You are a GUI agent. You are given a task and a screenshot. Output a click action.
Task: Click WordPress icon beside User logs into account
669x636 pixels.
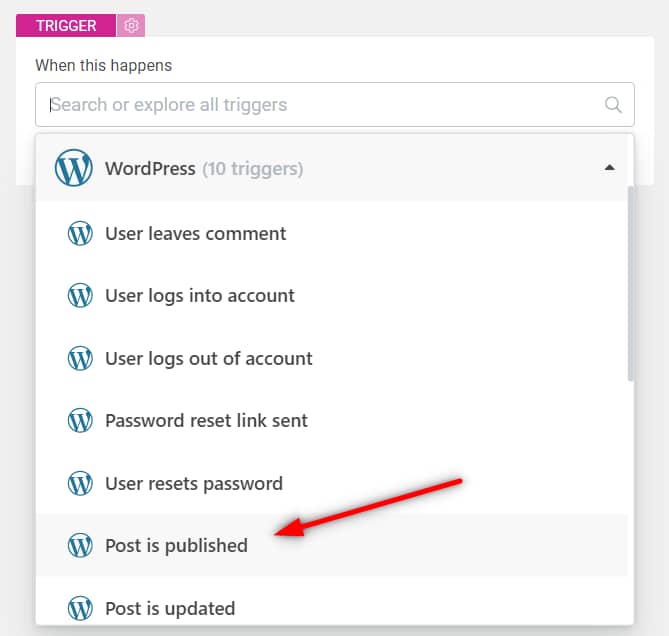[x=80, y=296]
